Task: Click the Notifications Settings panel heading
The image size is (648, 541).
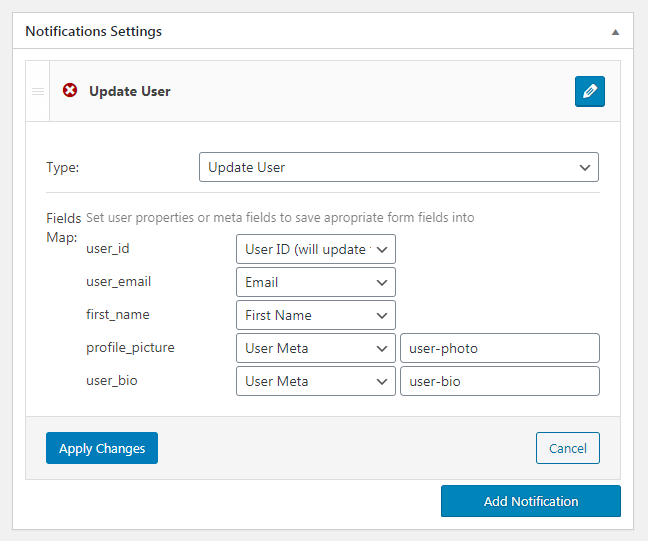Action: click(x=94, y=31)
